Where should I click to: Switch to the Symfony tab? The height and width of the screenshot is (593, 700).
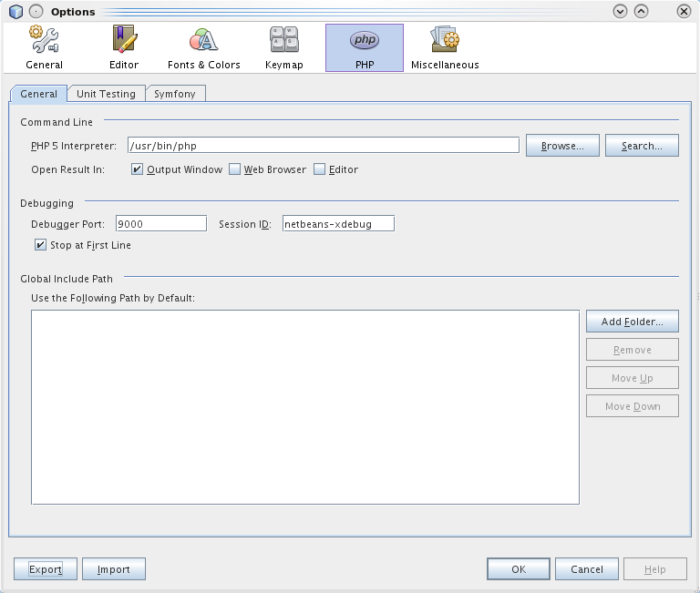pos(175,94)
